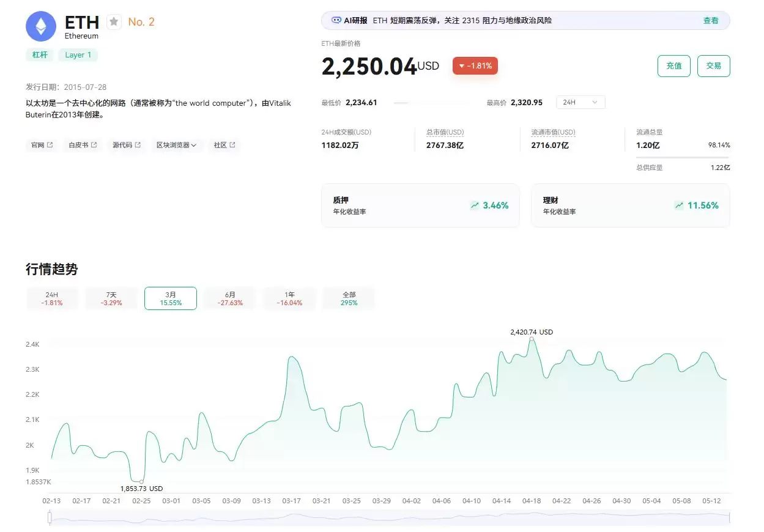Select the 1年 trend tab
764x532 pixels.
(x=289, y=298)
